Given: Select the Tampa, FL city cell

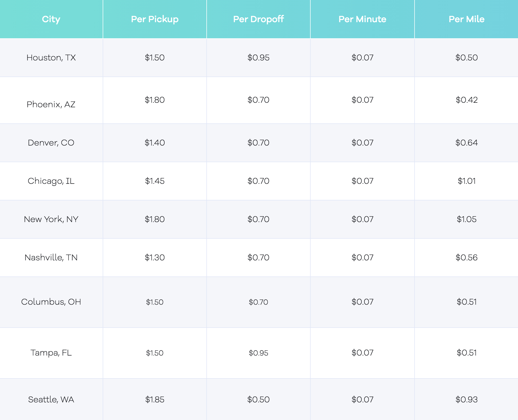Looking at the screenshot, I should point(51,353).
